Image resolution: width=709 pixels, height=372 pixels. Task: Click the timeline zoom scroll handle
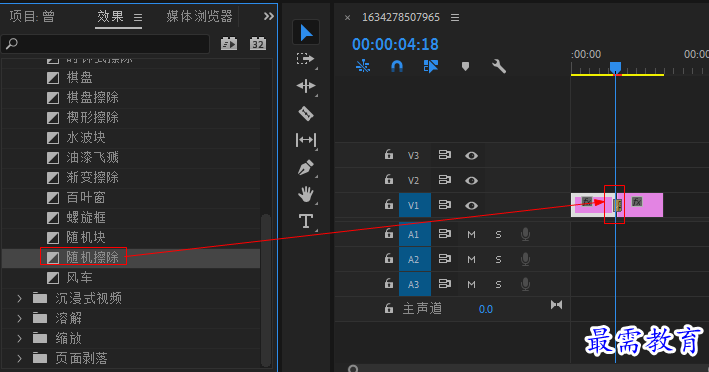coord(353,369)
